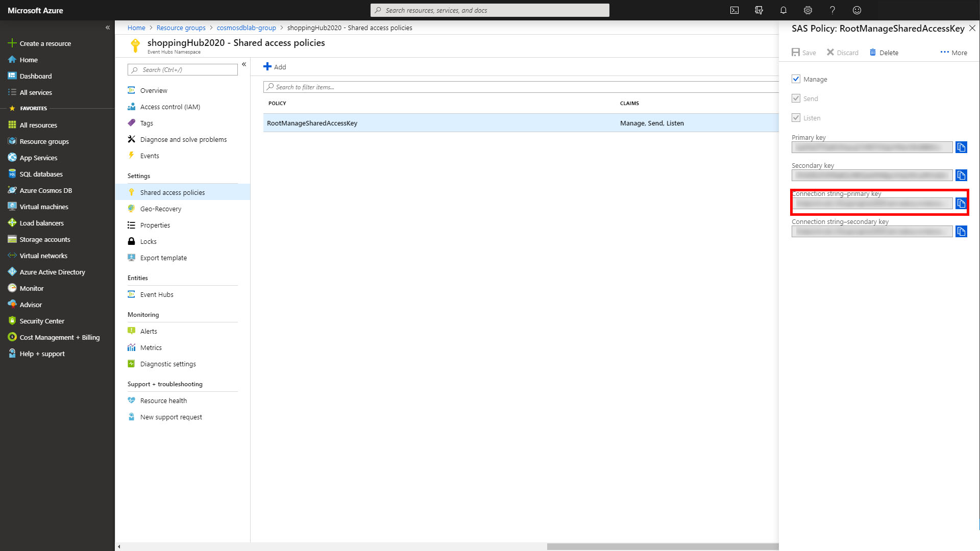Click the resource menu search box

[x=183, y=70]
